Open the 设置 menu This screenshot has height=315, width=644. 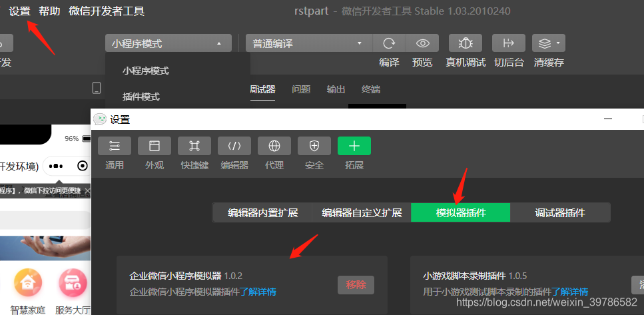click(x=20, y=11)
